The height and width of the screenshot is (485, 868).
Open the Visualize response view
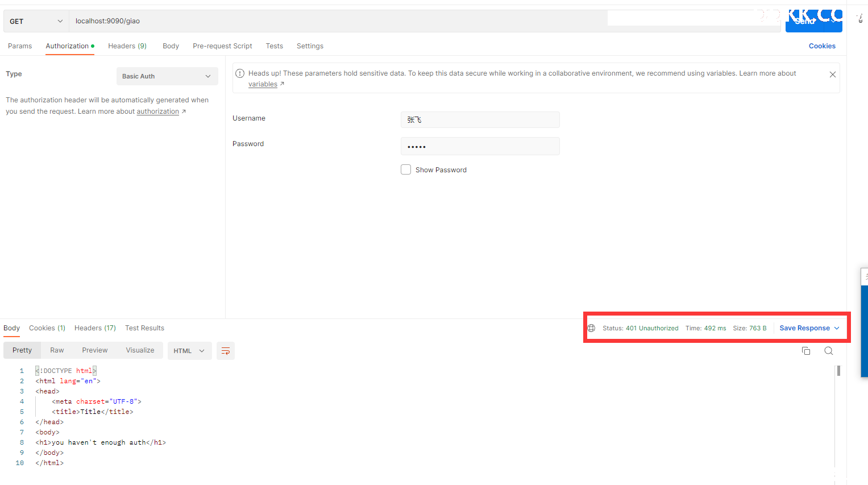[140, 350]
